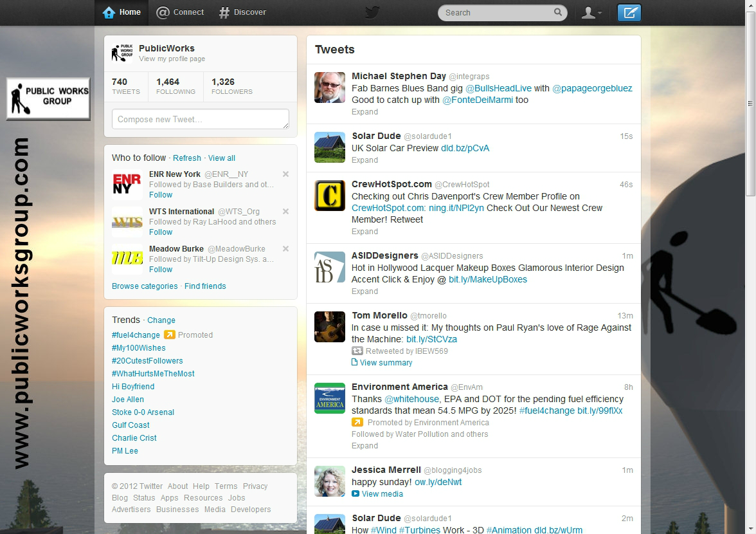Click the WTS International avatar icon
The height and width of the screenshot is (534, 756).
[x=127, y=222]
